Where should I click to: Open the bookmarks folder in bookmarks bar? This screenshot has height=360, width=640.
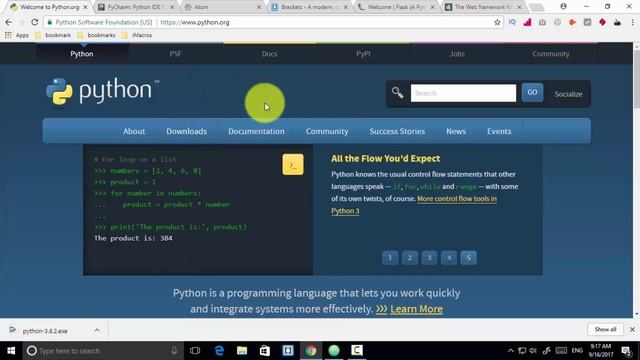(x=97, y=35)
